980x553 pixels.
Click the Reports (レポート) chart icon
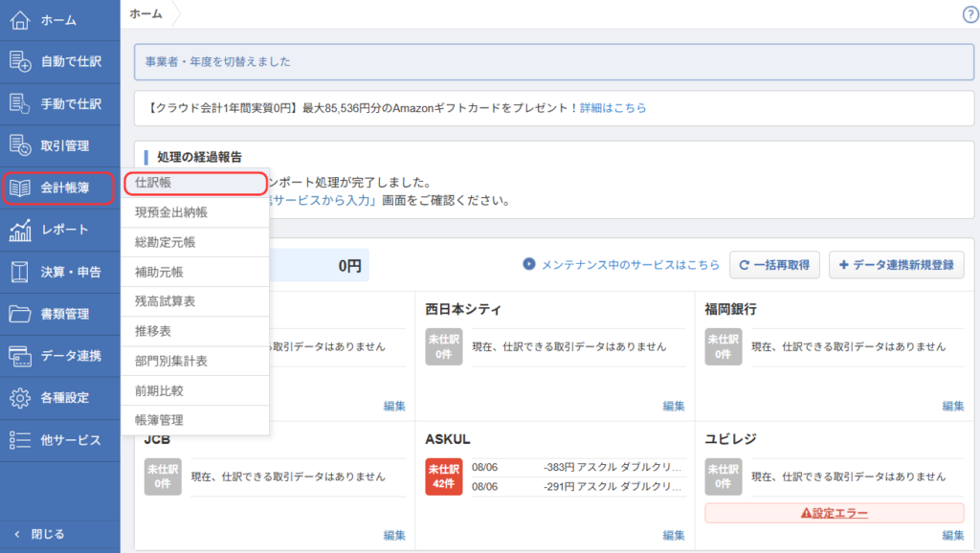(x=20, y=230)
